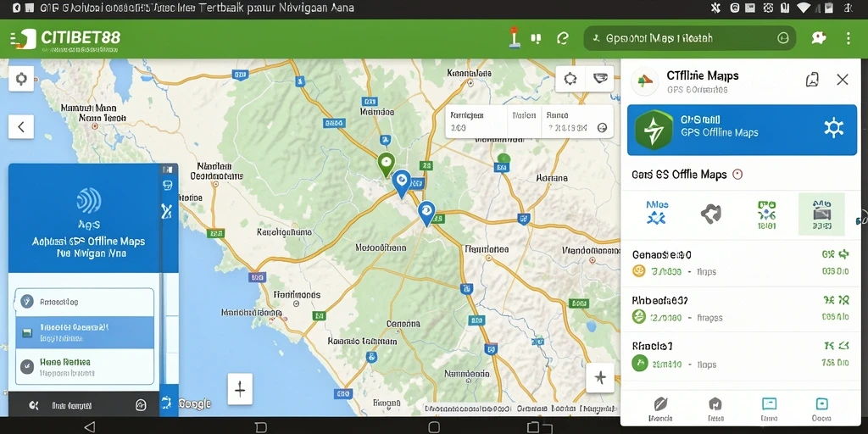Image resolution: width=868 pixels, height=434 pixels.
Task: Open the 'Genaoste' list row
Action: [x=741, y=263]
